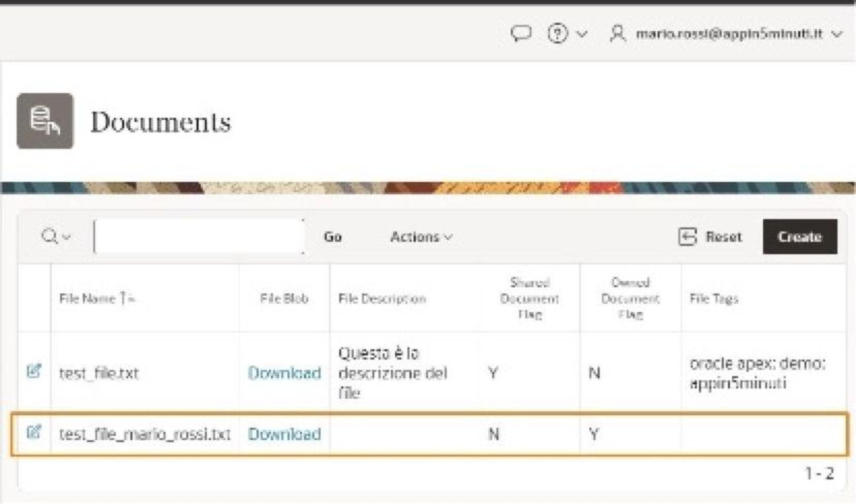Open the feedback speech bubble icon

(521, 34)
